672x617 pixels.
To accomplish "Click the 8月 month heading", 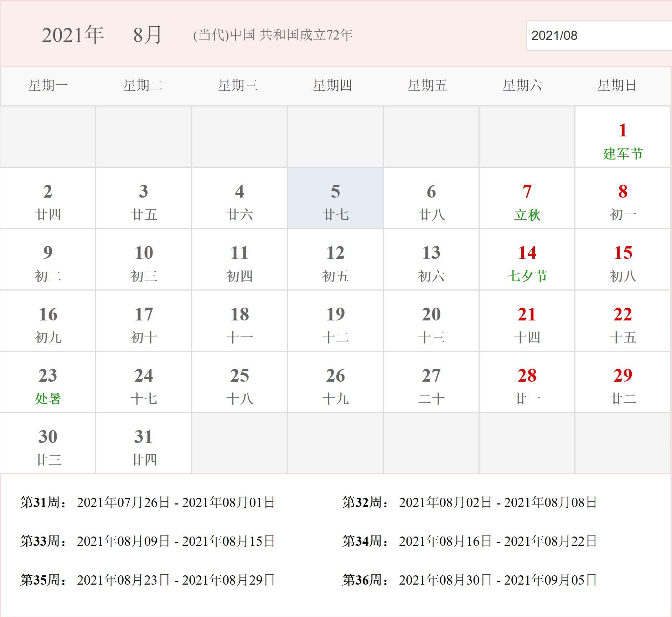I will click(148, 35).
